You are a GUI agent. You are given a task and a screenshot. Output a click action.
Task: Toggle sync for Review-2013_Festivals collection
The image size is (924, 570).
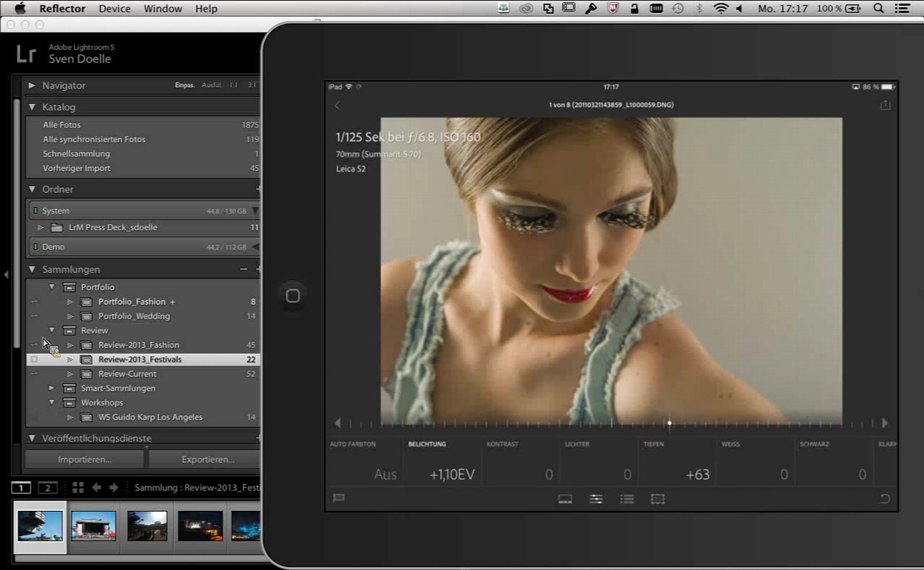coord(34,359)
